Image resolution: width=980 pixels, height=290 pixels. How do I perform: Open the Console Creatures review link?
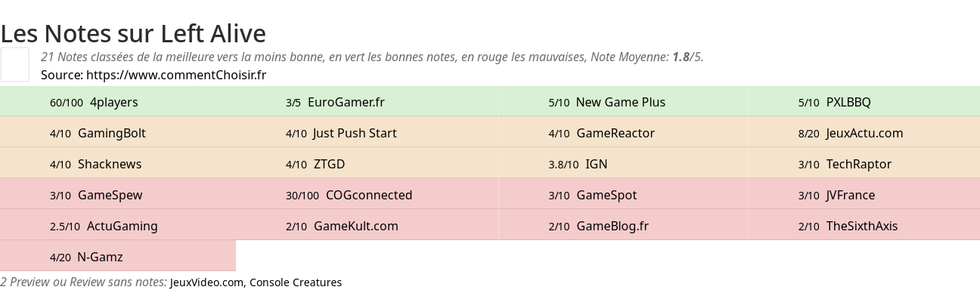click(x=296, y=282)
